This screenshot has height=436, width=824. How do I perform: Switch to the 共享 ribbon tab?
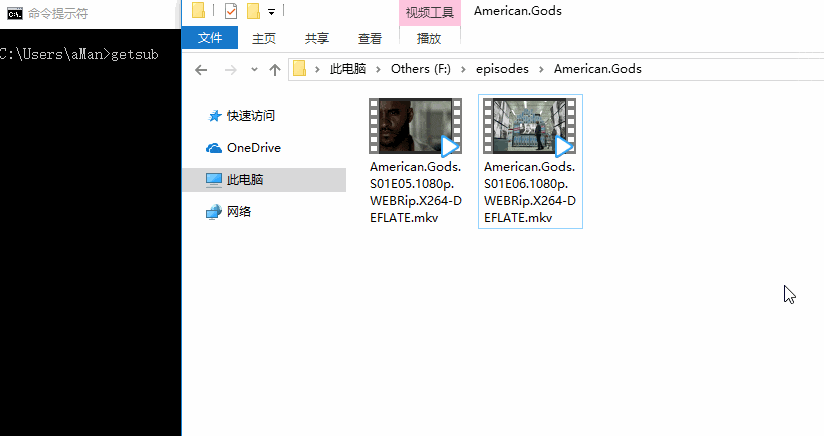click(x=317, y=38)
